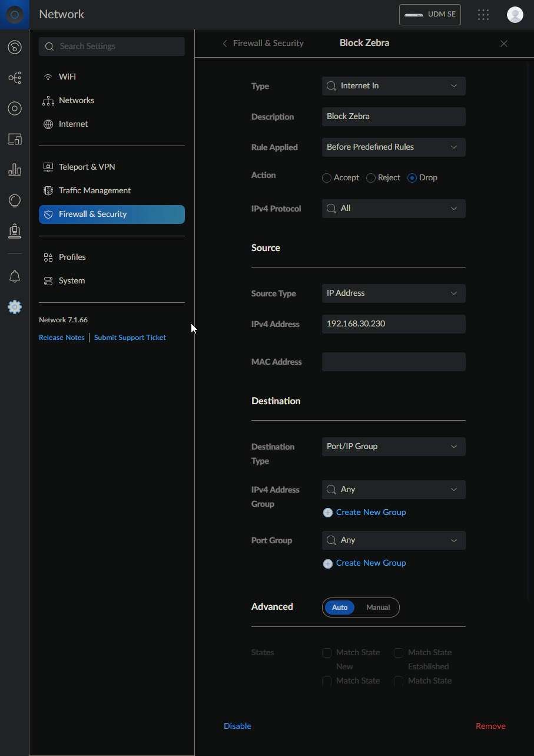
Task: Go to Teleport & VPN settings
Action: [x=87, y=167]
